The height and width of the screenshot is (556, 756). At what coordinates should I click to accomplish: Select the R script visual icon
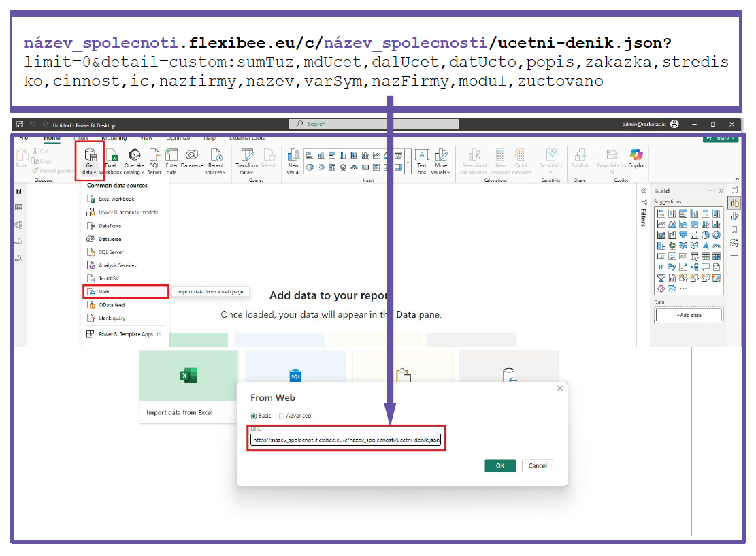click(x=661, y=267)
